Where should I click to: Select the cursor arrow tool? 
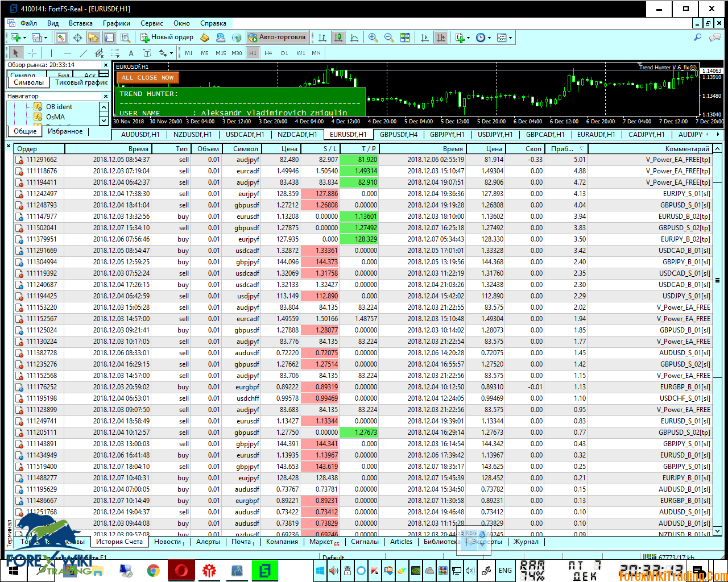click(x=16, y=53)
